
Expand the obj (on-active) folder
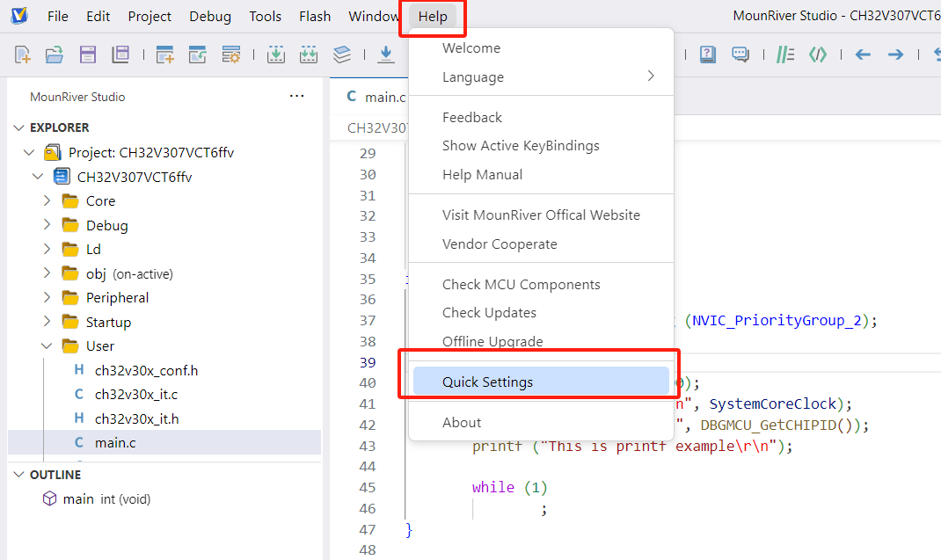pyautogui.click(x=47, y=273)
